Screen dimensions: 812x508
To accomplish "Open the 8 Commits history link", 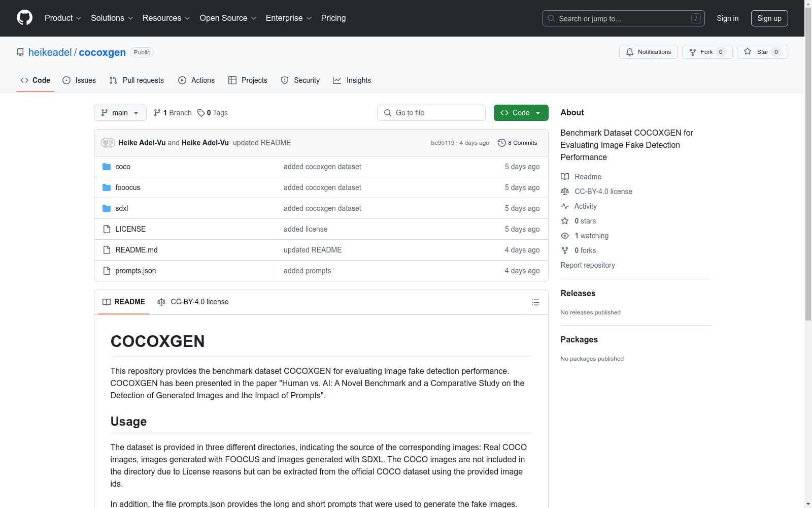I will (518, 143).
